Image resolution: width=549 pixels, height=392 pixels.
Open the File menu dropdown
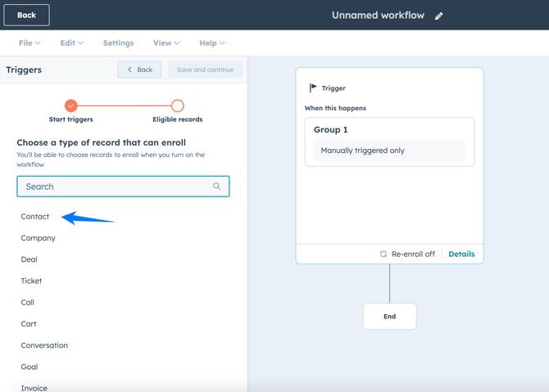(x=29, y=43)
